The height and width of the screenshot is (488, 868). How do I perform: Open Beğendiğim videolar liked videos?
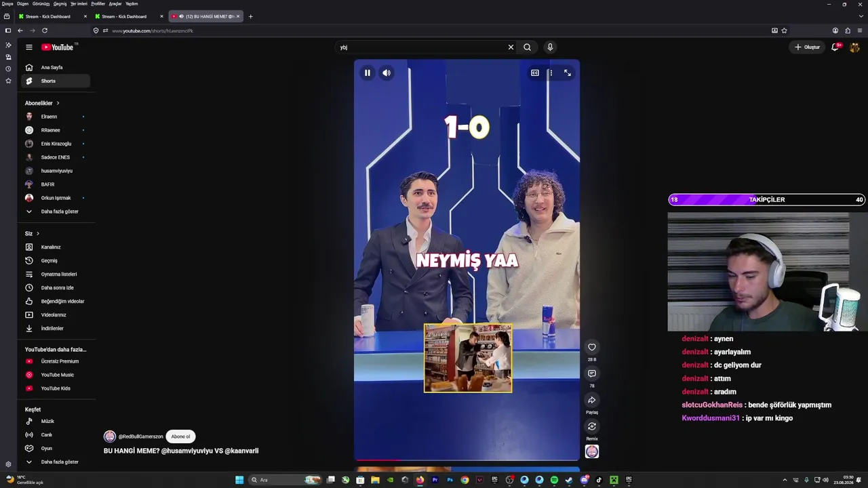[54, 301]
